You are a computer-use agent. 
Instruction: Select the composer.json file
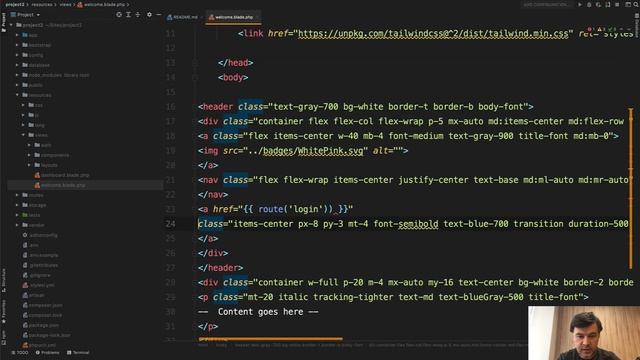click(x=85, y=305)
